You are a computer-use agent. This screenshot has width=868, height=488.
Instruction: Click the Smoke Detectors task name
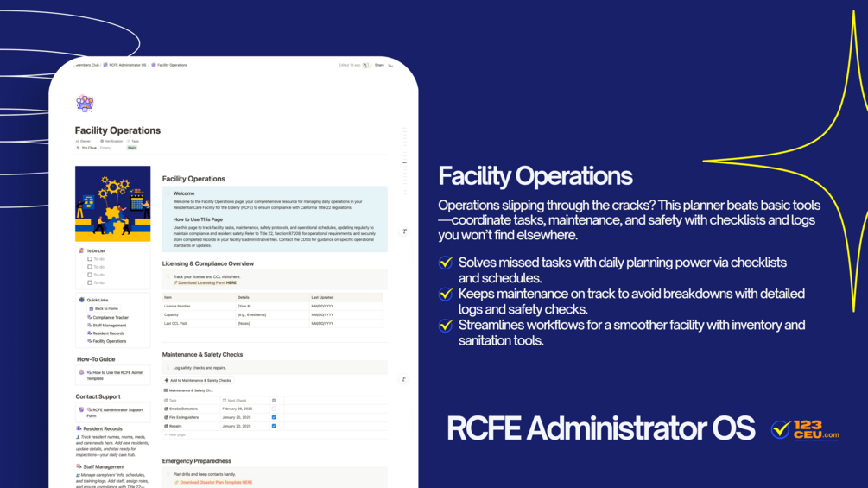coord(183,409)
